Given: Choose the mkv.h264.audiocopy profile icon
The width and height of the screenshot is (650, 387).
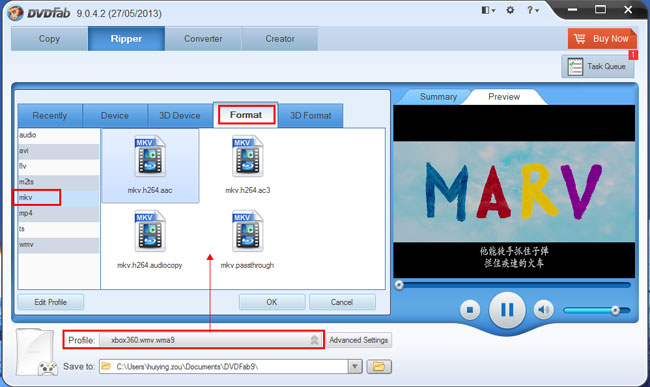Looking at the screenshot, I should (150, 231).
